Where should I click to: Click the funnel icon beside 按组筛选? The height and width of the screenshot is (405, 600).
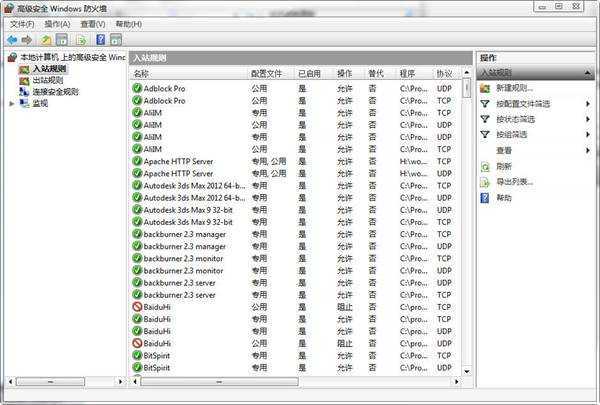coord(485,134)
